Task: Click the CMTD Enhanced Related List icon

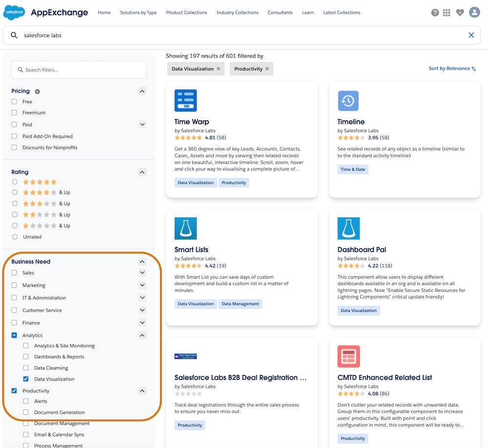Action: pos(348,356)
